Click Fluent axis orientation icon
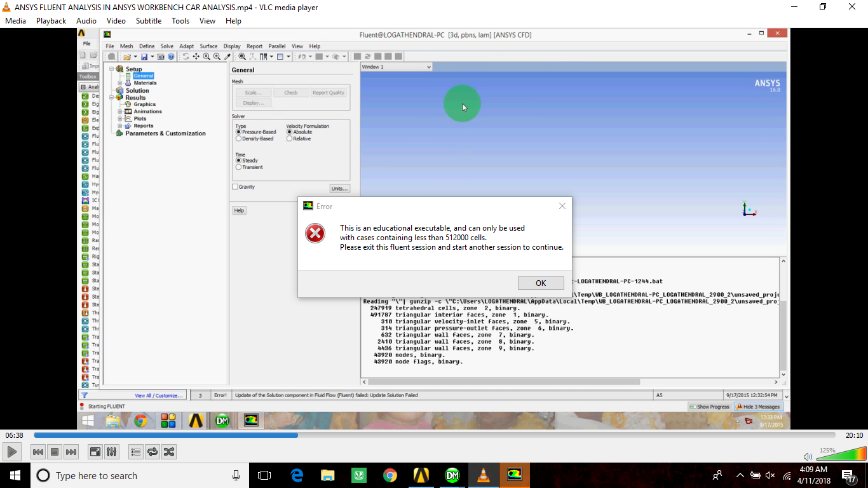Screen dimensions: 868x488 coord(252,57)
